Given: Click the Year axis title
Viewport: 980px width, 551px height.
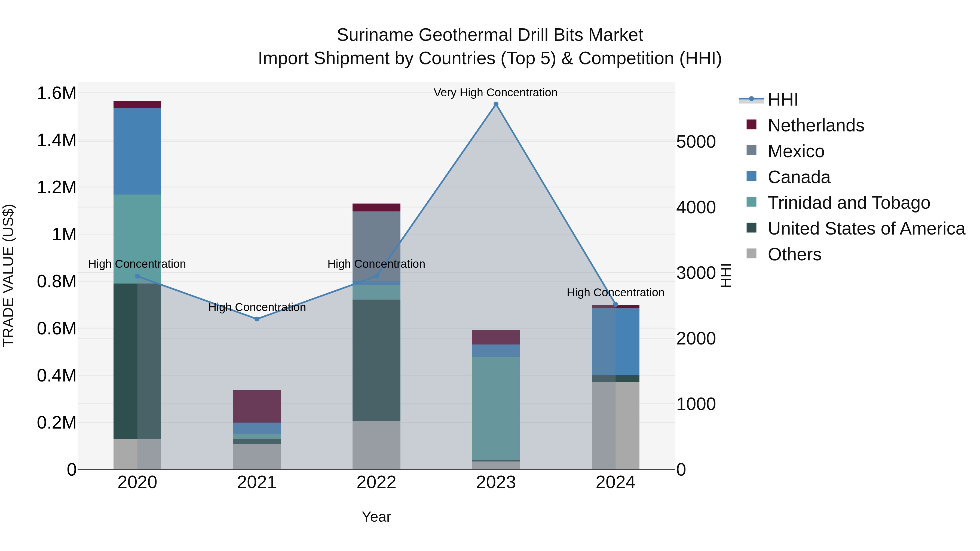Looking at the screenshot, I should (x=376, y=517).
